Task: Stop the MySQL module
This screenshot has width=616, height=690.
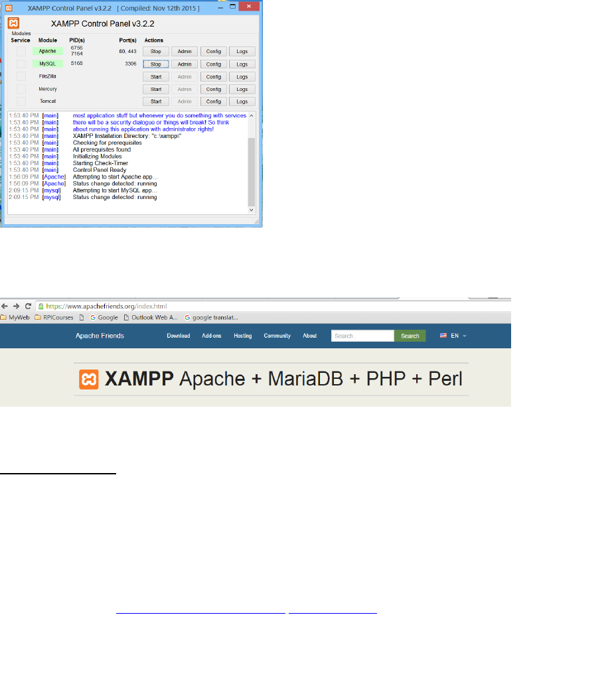Action: (x=156, y=64)
